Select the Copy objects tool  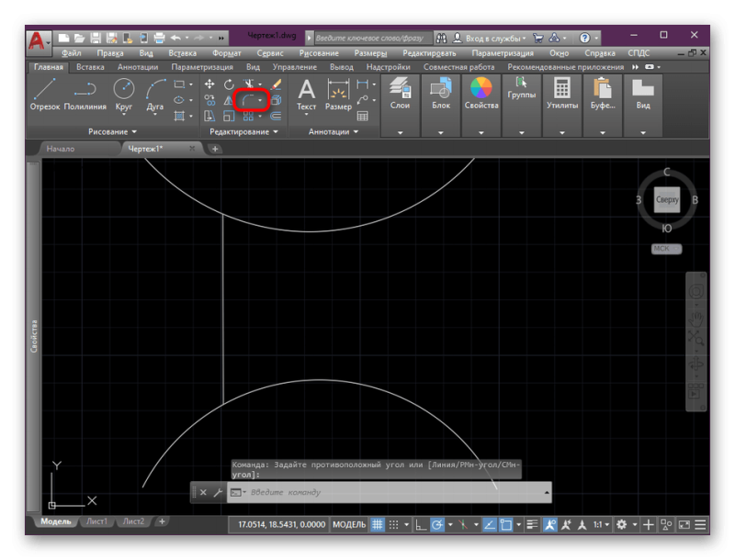tap(209, 100)
